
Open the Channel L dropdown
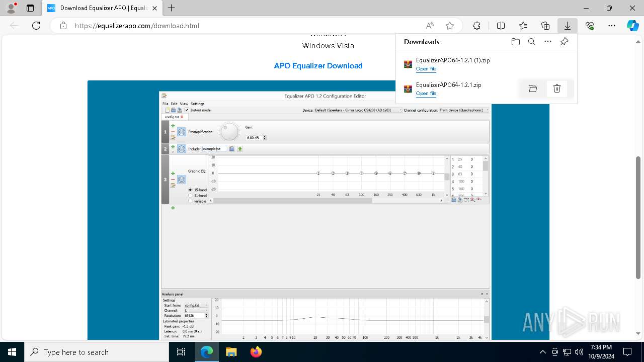196,311
